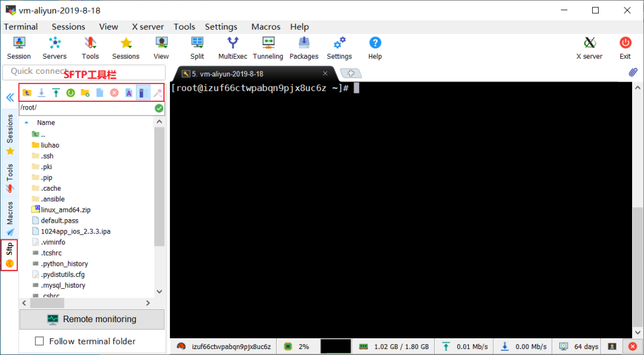Click the red X icon in status bar

633,347
